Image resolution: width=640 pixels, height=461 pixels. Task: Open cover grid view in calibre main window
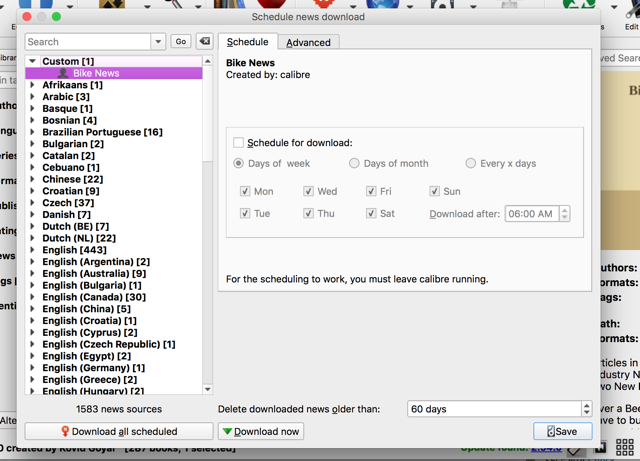pos(624,447)
